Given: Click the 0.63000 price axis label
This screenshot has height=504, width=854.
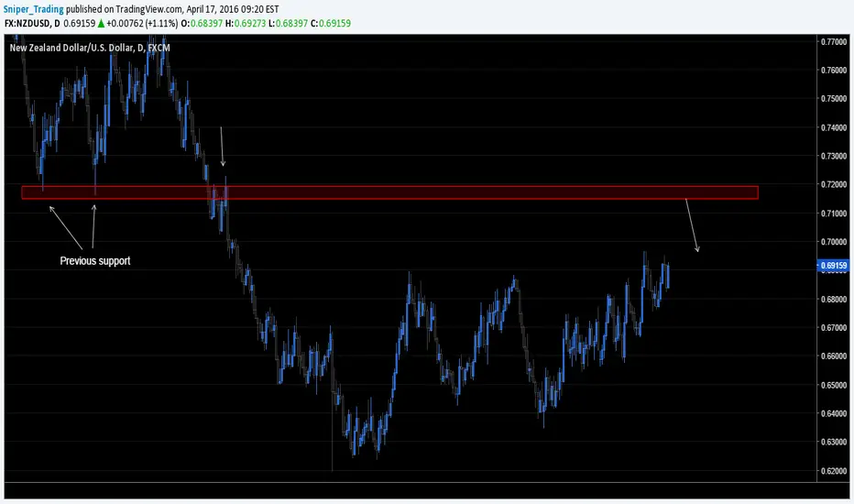Looking at the screenshot, I should [x=834, y=442].
